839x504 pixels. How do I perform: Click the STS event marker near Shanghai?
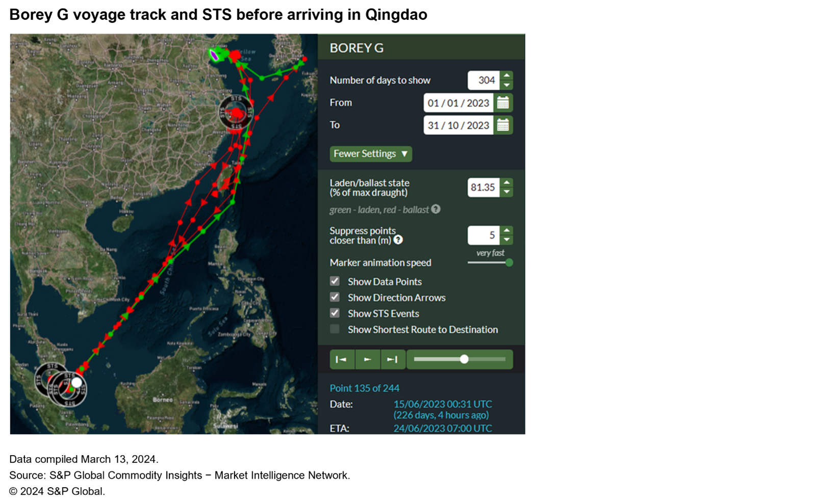click(x=236, y=112)
